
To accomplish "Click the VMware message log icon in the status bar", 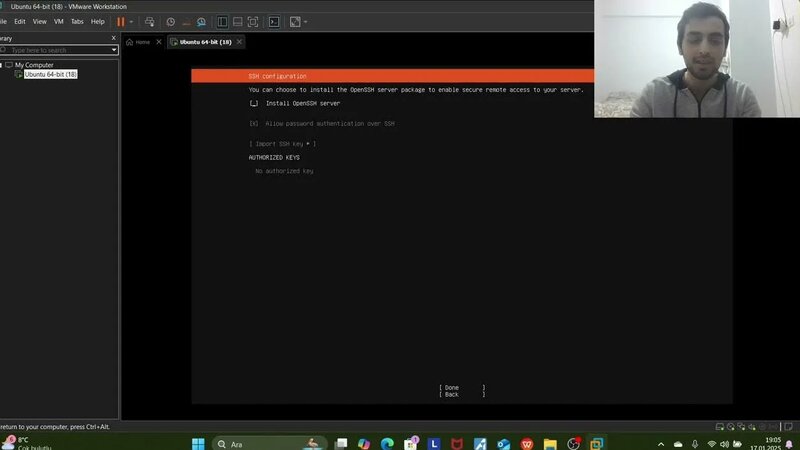I will pyautogui.click(x=788, y=427).
